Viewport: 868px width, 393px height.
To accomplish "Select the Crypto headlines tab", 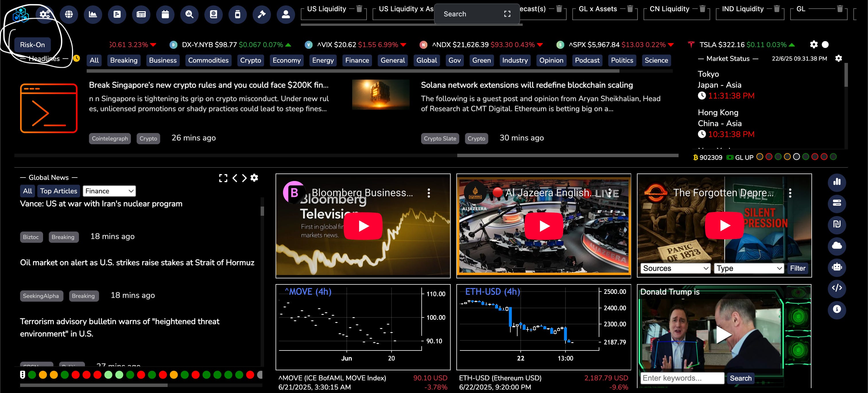I will click(x=250, y=60).
